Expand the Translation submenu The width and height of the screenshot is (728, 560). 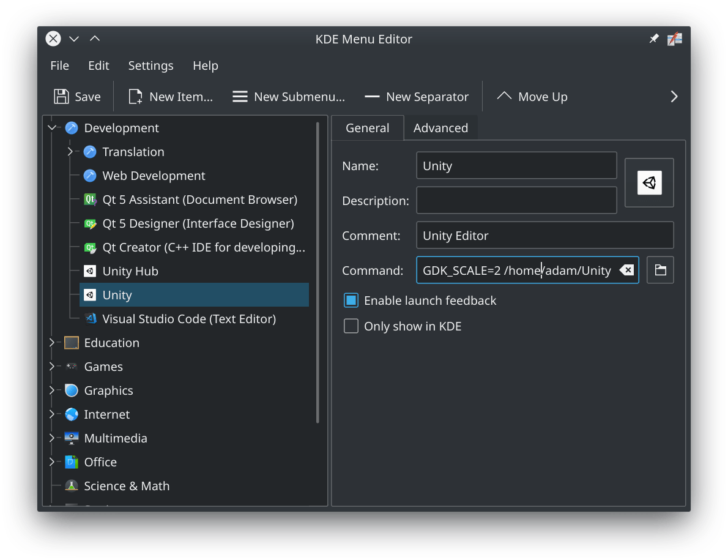pyautogui.click(x=70, y=151)
